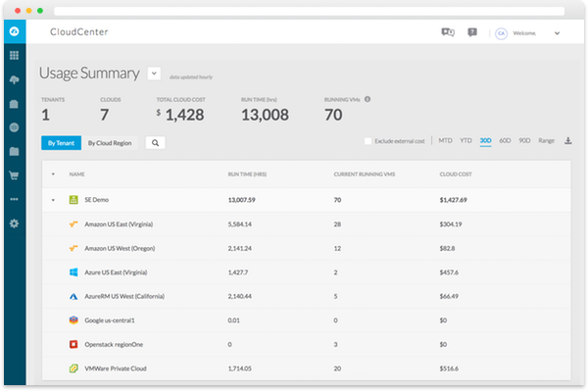The image size is (588, 392).
Task: Click the Openstack regionOne icon
Action: (x=73, y=344)
